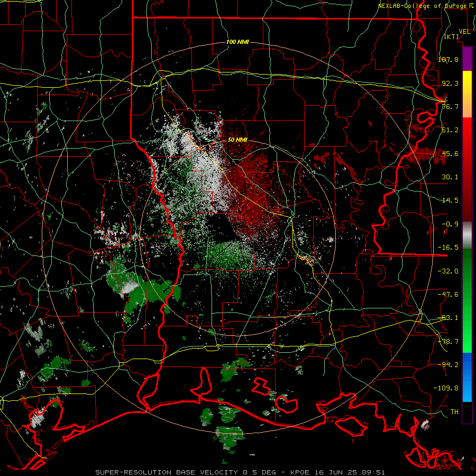Screen dimensions: 476x476
Task: Select the 76.7 scale value
Action: pyautogui.click(x=450, y=106)
